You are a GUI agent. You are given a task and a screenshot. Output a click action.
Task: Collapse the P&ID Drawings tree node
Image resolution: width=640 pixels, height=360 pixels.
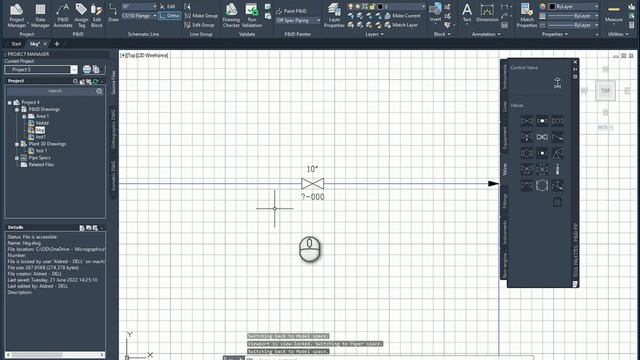pos(17,109)
